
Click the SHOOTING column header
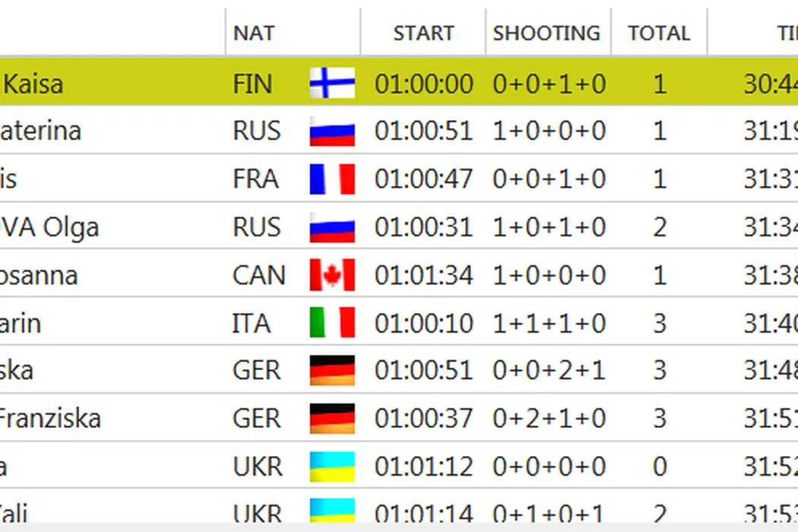tap(546, 33)
